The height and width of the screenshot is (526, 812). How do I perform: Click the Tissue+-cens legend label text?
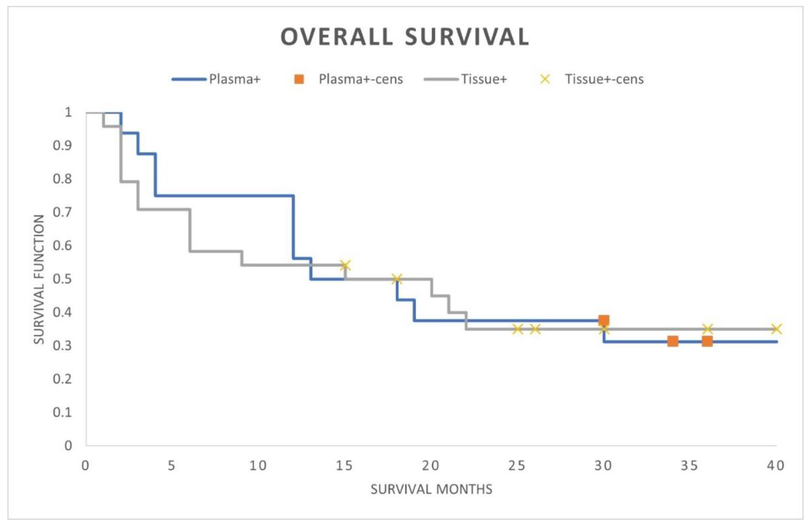[604, 79]
